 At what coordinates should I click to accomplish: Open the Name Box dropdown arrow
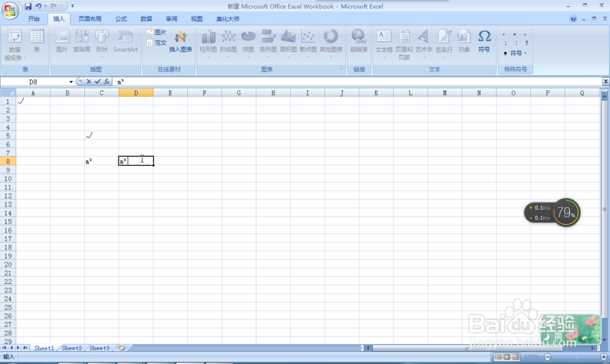pos(71,82)
